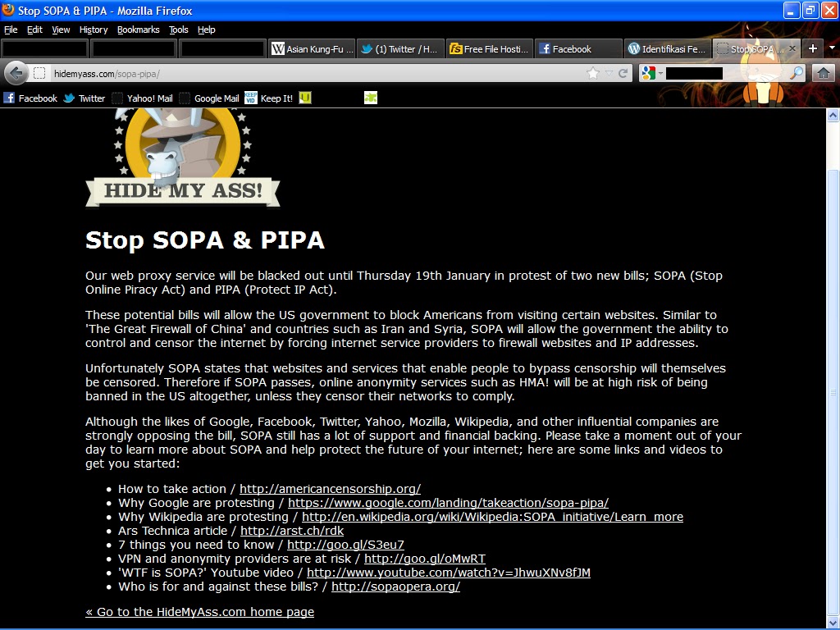The height and width of the screenshot is (630, 840).
Task: Open the Google search engine selector
Action: pyautogui.click(x=652, y=73)
